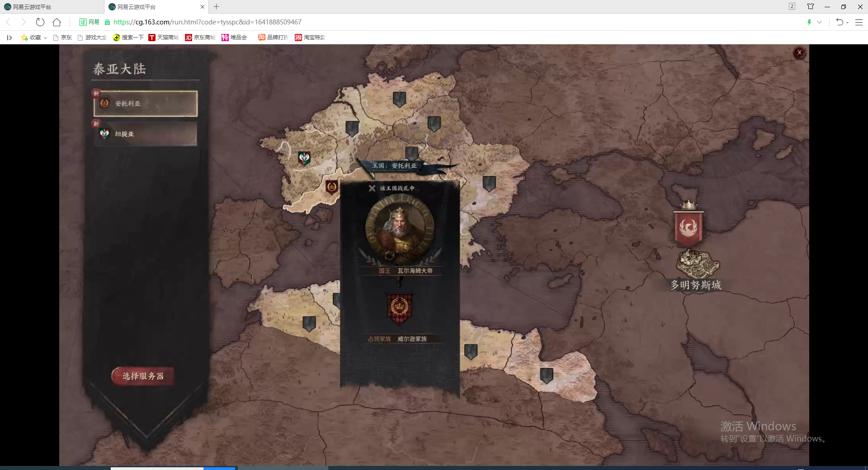This screenshot has width=868, height=470.
Task: Click King 瓦尔海姆大帝 portrait
Action: (399, 228)
